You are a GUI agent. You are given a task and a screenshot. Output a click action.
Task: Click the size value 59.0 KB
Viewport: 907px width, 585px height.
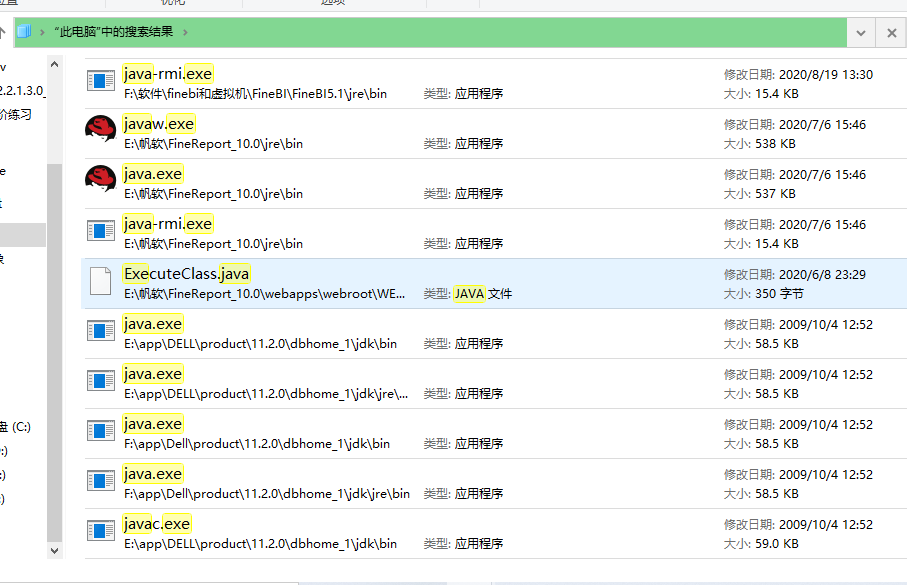pyautogui.click(x=777, y=544)
